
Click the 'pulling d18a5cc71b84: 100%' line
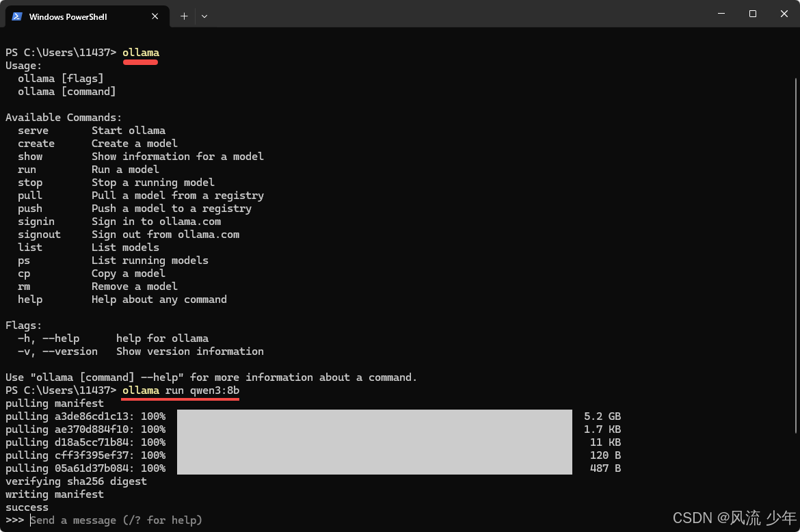click(x=85, y=442)
